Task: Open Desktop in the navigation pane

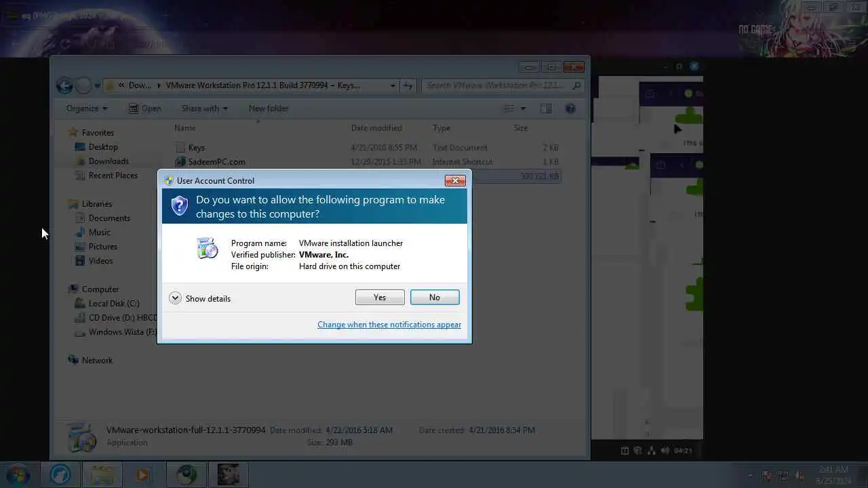Action: (x=103, y=147)
